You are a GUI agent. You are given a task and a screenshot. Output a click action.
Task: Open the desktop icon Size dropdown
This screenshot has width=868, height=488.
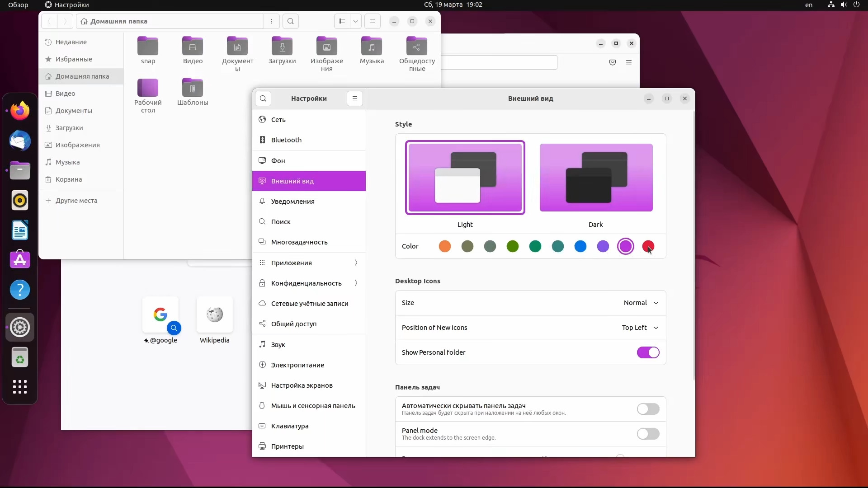click(641, 303)
